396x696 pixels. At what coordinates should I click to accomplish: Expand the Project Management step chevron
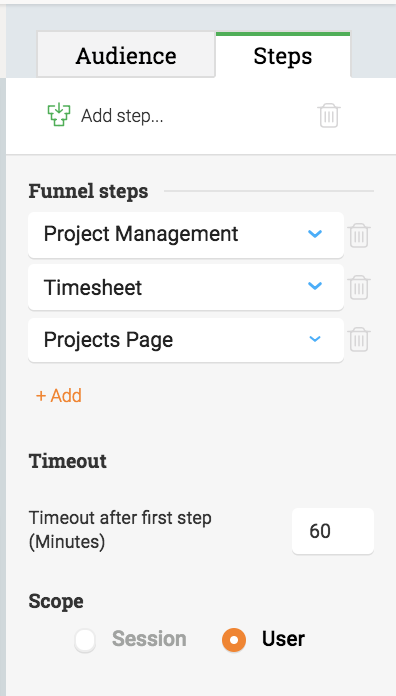click(315, 234)
